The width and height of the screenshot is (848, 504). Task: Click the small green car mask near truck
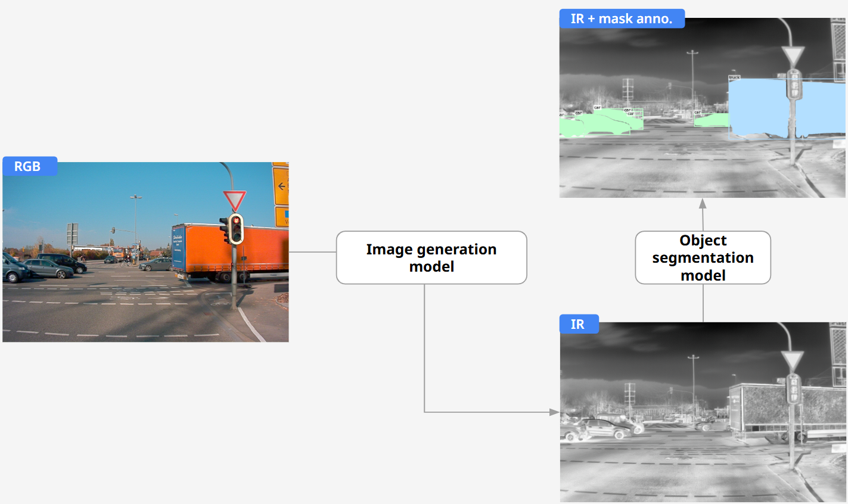coord(712,120)
